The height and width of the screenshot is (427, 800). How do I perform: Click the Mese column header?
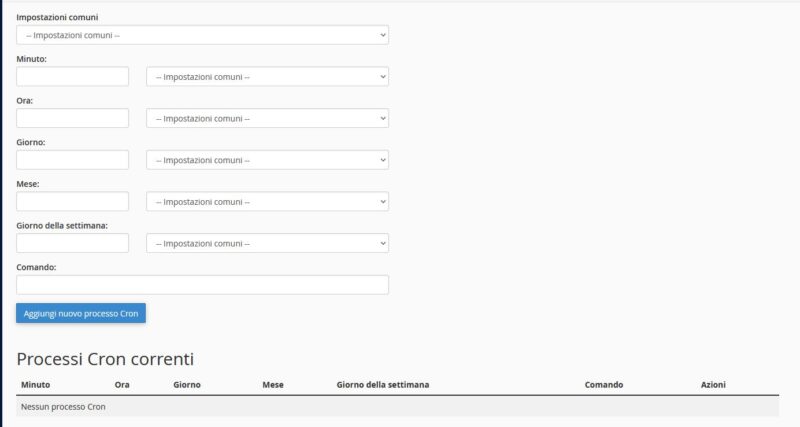coord(273,385)
